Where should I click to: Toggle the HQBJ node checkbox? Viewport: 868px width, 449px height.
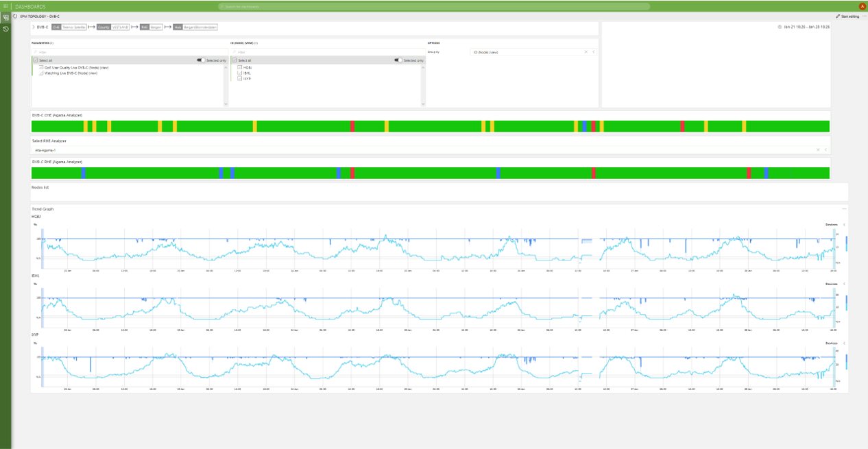[240, 67]
